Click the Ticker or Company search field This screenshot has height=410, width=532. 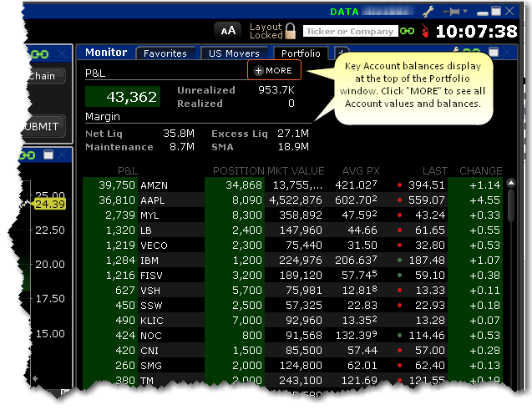pyautogui.click(x=349, y=32)
